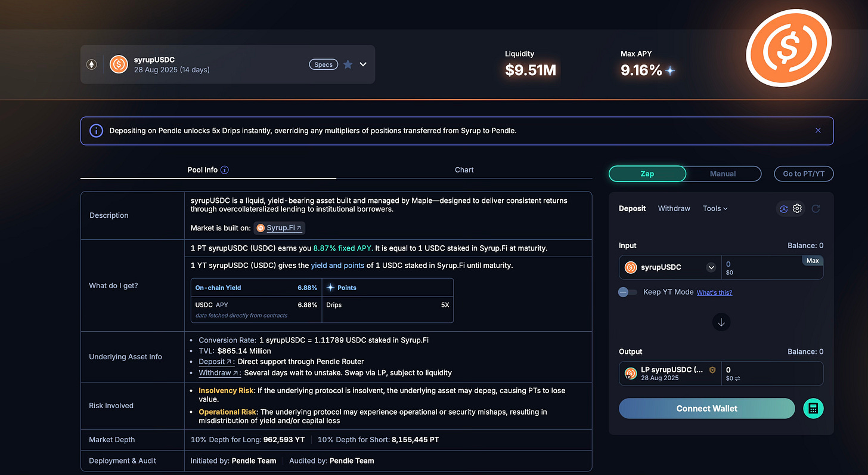Open the Deposit external link
Image resolution: width=868 pixels, height=475 pixels.
pos(217,362)
